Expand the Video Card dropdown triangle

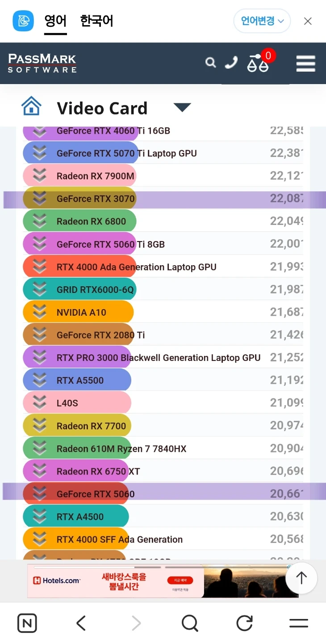(182, 107)
